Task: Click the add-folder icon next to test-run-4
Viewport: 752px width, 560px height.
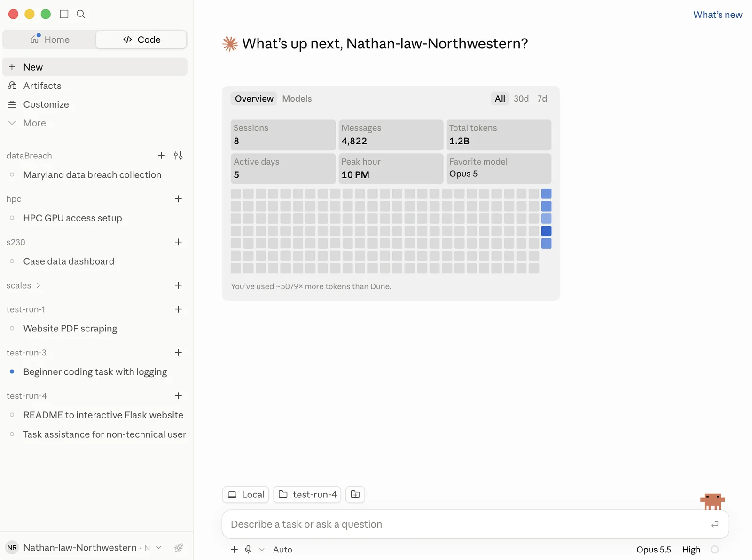Action: point(355,495)
